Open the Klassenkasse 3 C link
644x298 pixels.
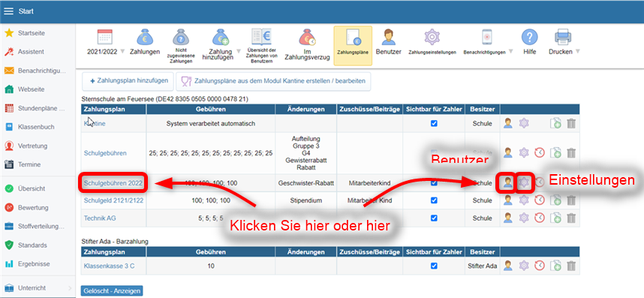109,266
